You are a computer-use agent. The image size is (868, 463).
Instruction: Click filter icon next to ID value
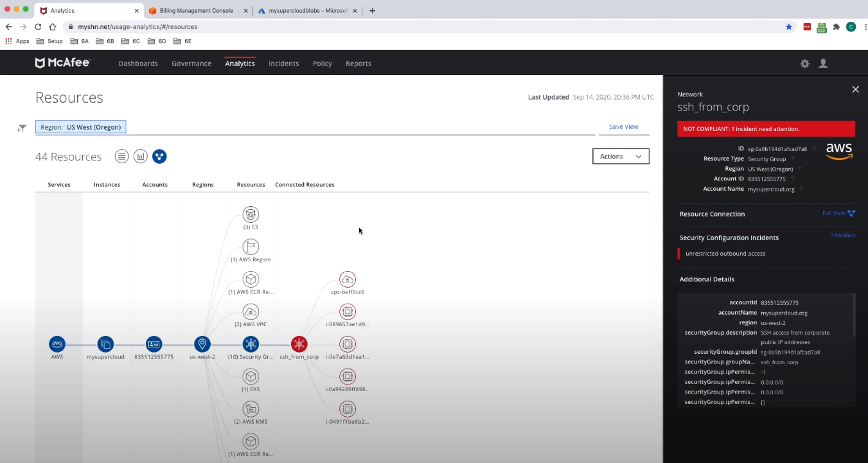(x=814, y=148)
